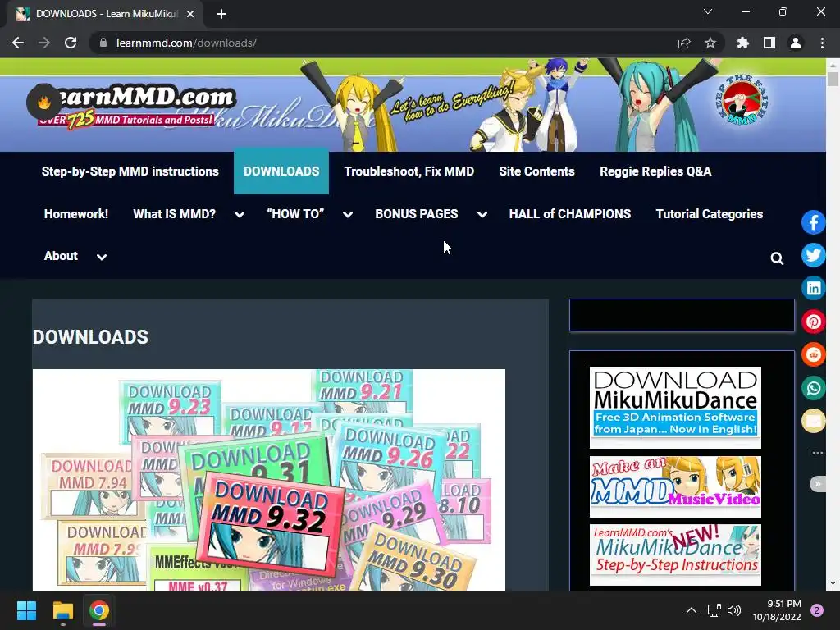
Task: Click What IS MMD? link
Action: coord(174,214)
